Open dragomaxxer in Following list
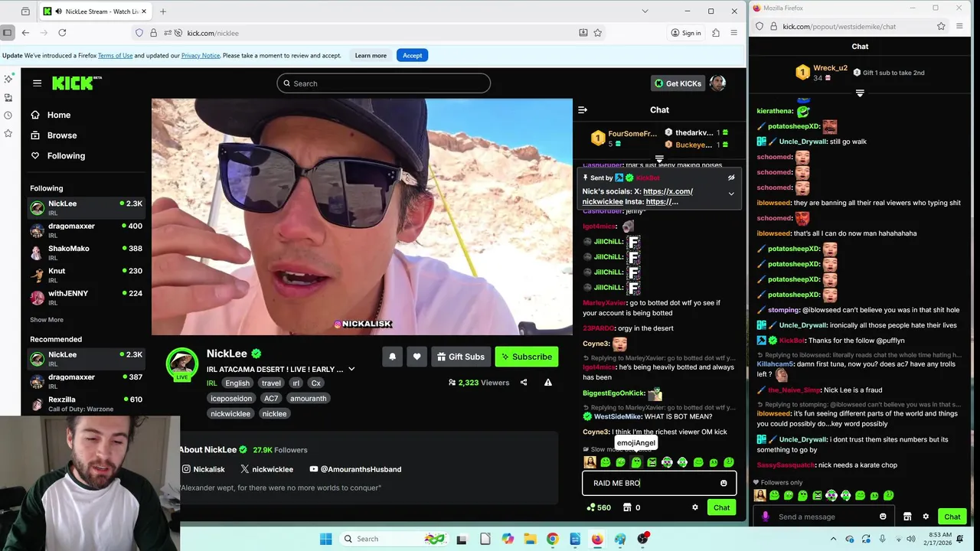 click(87, 230)
